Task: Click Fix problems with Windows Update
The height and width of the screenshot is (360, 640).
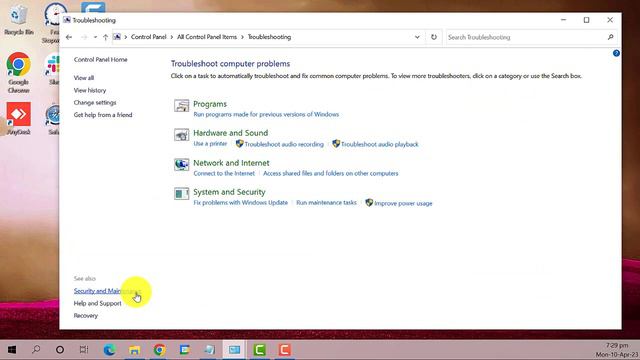Action: (x=240, y=202)
